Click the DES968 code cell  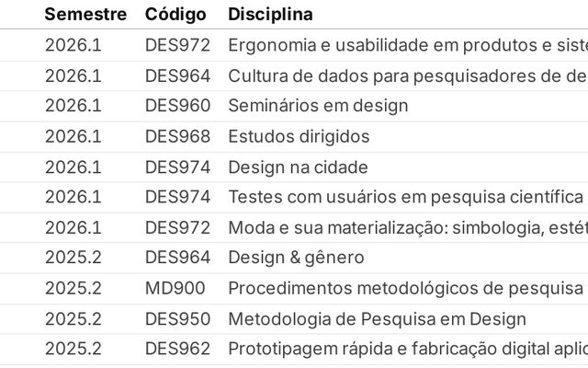coord(177,136)
